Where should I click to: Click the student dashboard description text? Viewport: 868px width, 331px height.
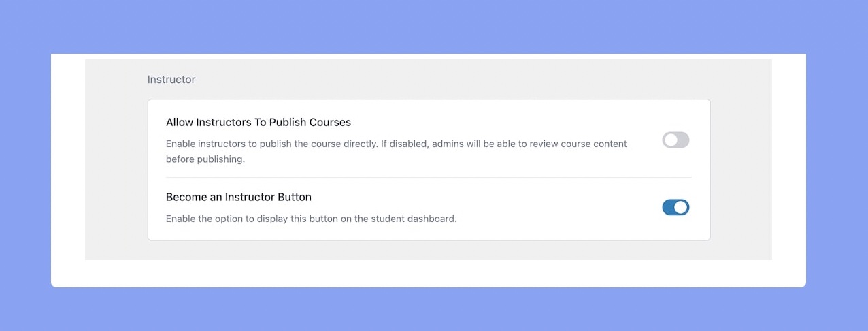[311, 219]
